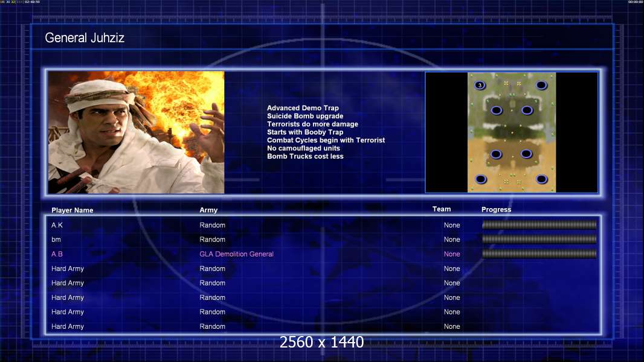Click the bottom-right corner start marker on minimap
644x362 pixels.
tap(542, 179)
